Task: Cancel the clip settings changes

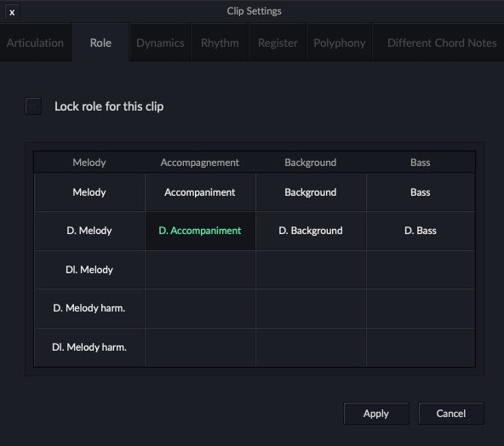Action: (x=451, y=413)
